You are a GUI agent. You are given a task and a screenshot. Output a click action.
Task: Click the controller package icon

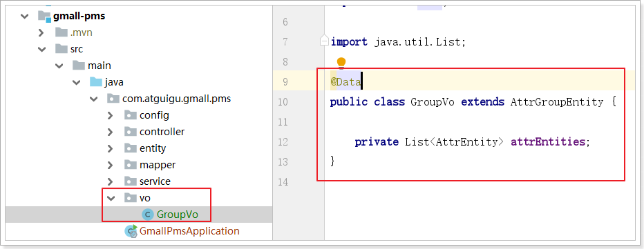pyautogui.click(x=130, y=132)
